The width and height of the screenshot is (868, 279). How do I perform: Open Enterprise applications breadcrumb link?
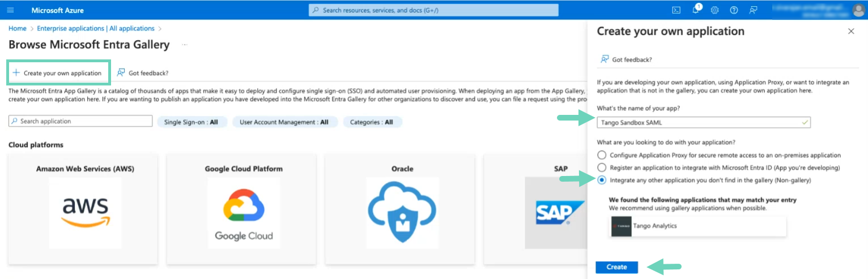(x=96, y=28)
